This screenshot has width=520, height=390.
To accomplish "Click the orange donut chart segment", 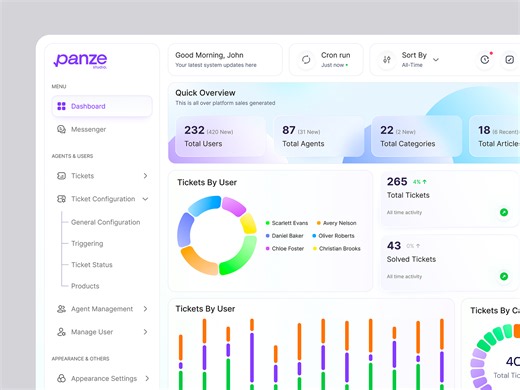I will (x=197, y=262).
